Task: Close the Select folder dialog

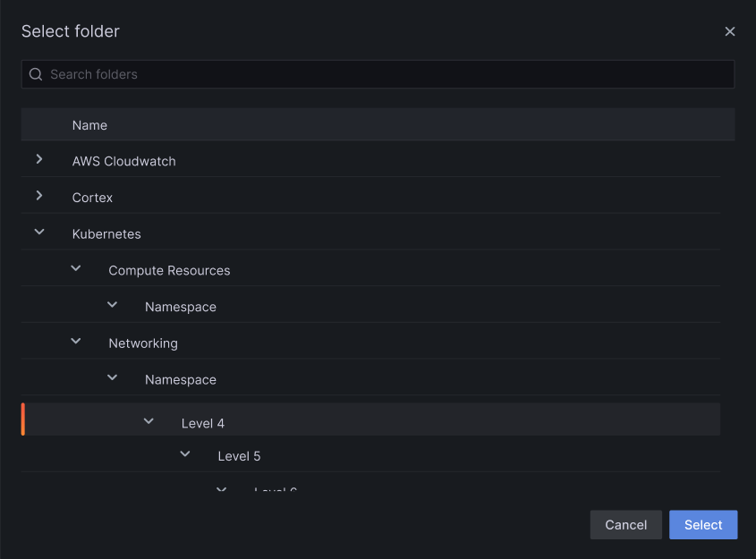Action: [730, 31]
